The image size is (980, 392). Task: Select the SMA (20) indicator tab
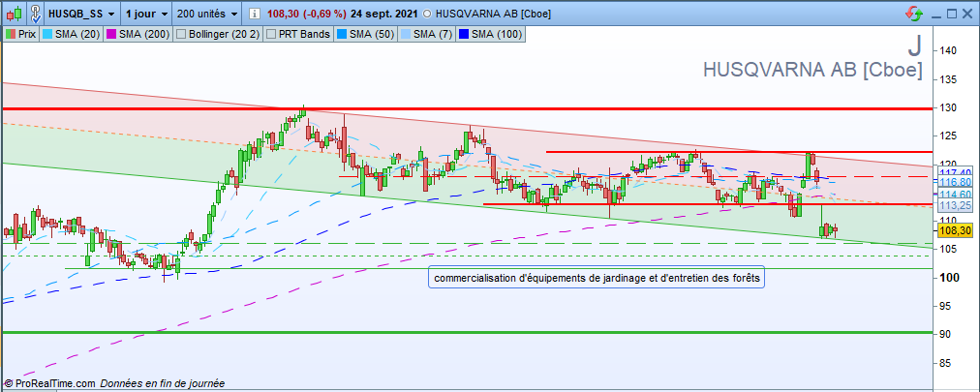(70, 34)
